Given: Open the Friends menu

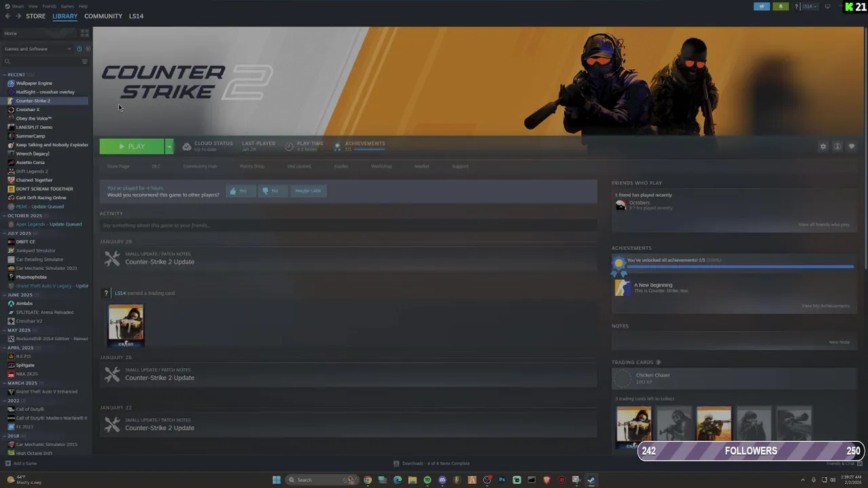Looking at the screenshot, I should click(x=50, y=6).
